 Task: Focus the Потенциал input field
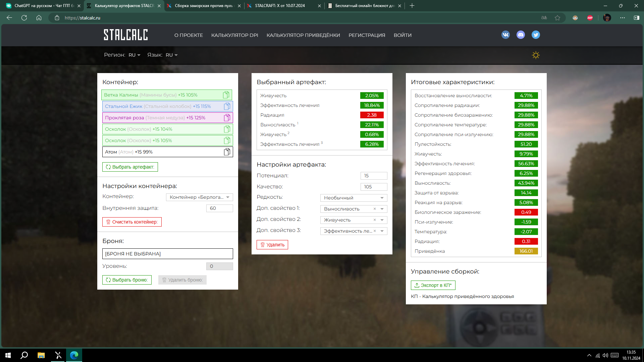coord(374,176)
